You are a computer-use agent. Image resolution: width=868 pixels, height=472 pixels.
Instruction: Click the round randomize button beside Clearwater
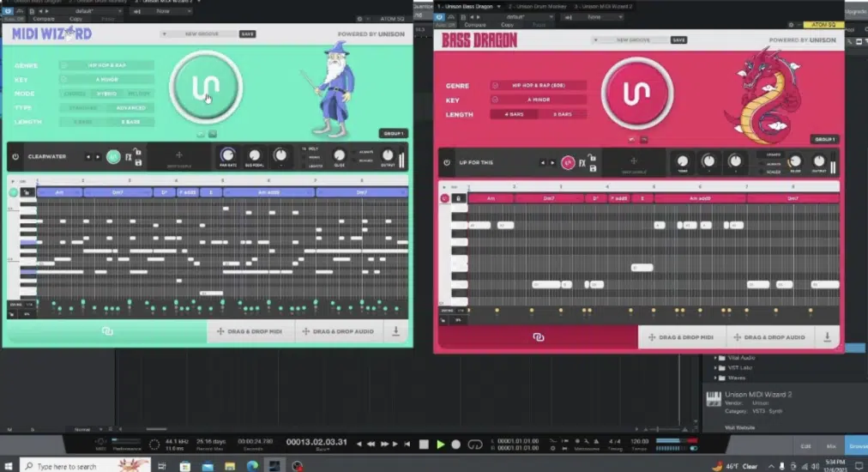[x=113, y=157]
